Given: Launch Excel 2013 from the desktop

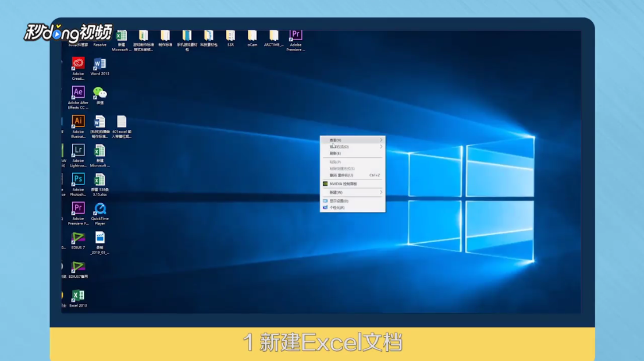Looking at the screenshot, I should pos(78,298).
